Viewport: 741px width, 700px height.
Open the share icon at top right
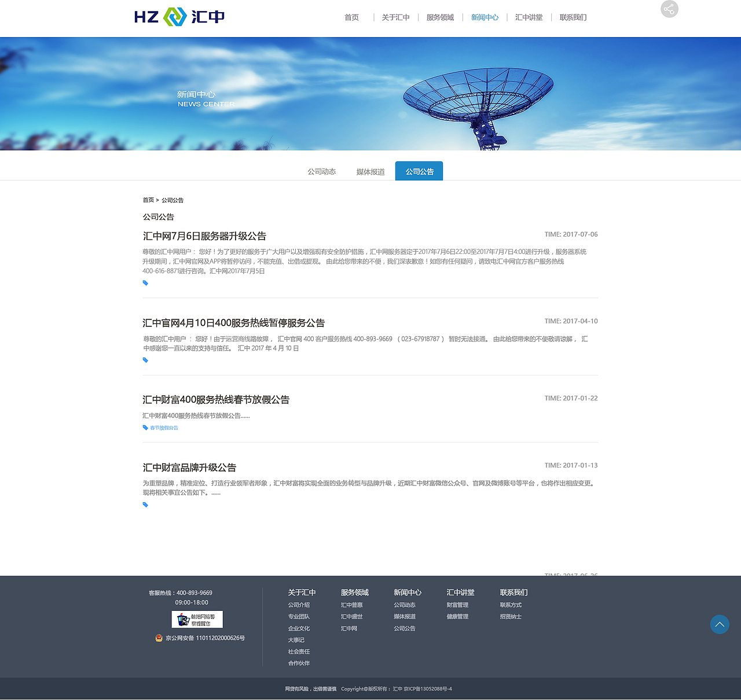(669, 9)
